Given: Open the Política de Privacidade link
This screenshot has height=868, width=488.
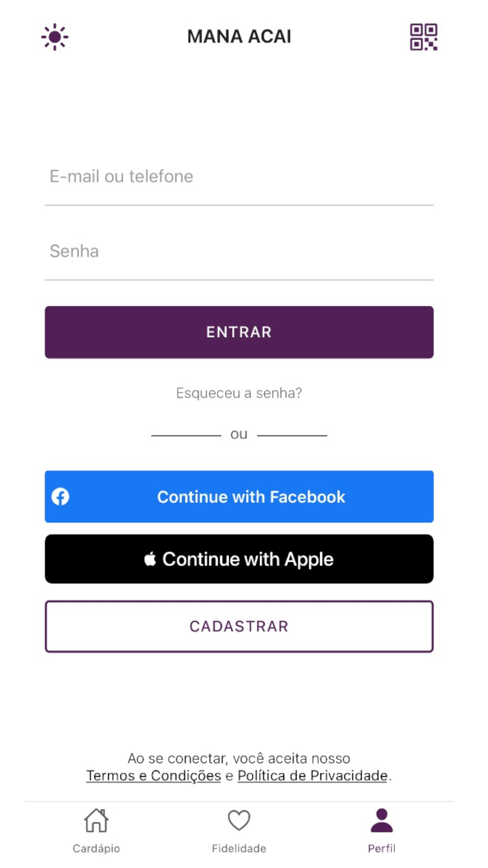Looking at the screenshot, I should [x=313, y=775].
